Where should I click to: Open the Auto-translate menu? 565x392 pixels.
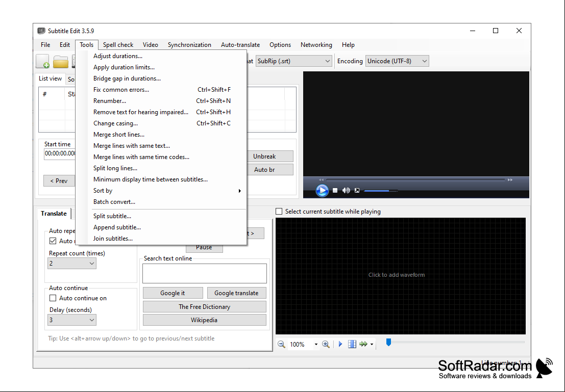click(240, 45)
